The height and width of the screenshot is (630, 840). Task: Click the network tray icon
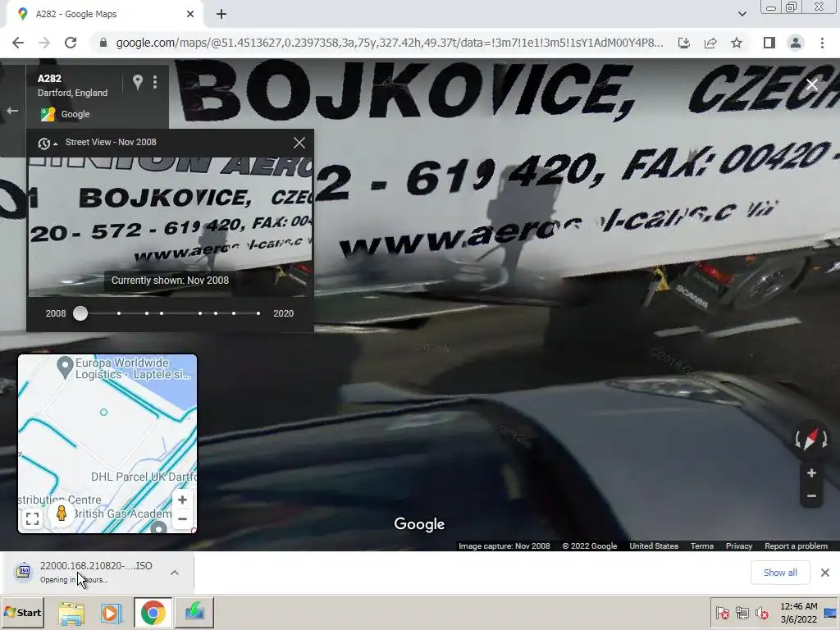(x=742, y=612)
